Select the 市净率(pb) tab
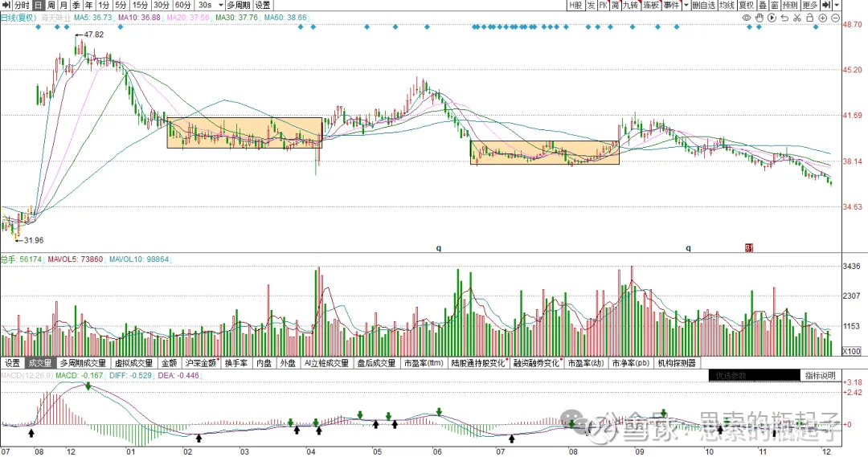This screenshot has height=457, width=868. [631, 363]
